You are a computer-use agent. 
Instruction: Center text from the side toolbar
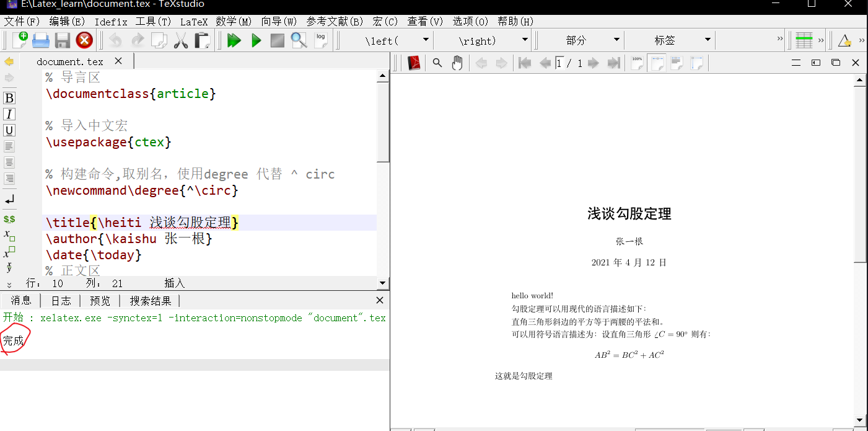(x=9, y=163)
